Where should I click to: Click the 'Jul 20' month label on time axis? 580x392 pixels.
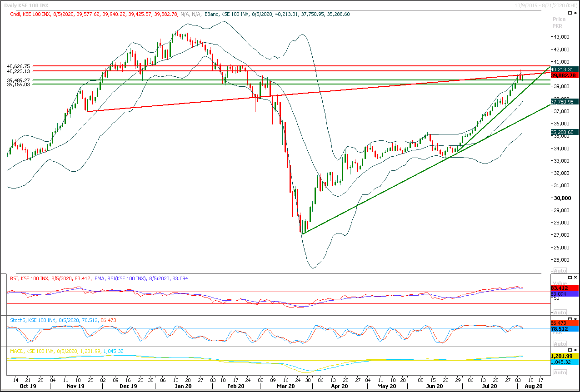point(490,386)
